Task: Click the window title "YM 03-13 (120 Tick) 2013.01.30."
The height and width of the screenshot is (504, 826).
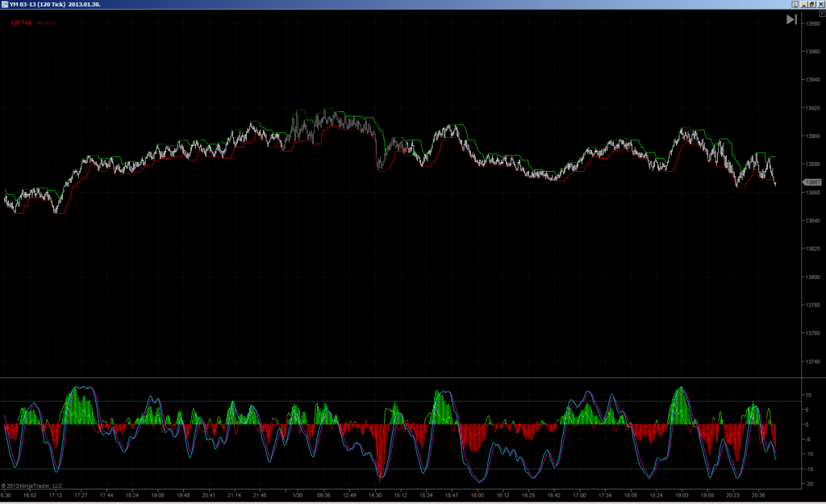Action: [56, 4]
